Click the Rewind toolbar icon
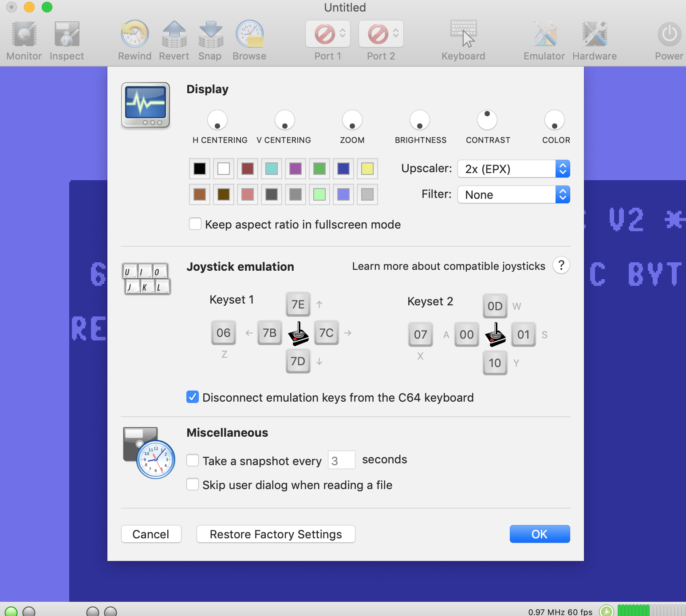 (x=134, y=34)
